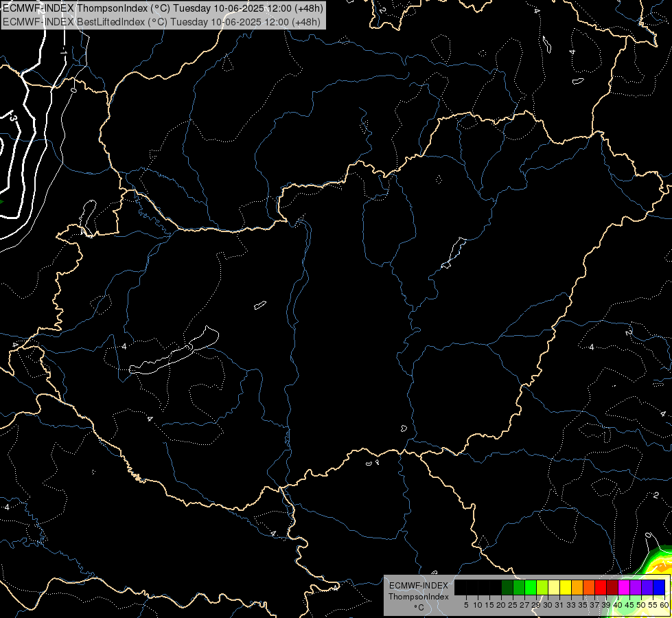Select the orange 33–35 legend swatch

pyautogui.click(x=577, y=587)
